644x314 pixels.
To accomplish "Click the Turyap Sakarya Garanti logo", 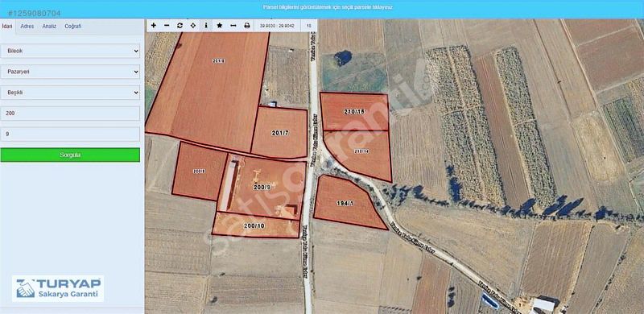I will tap(58, 289).
